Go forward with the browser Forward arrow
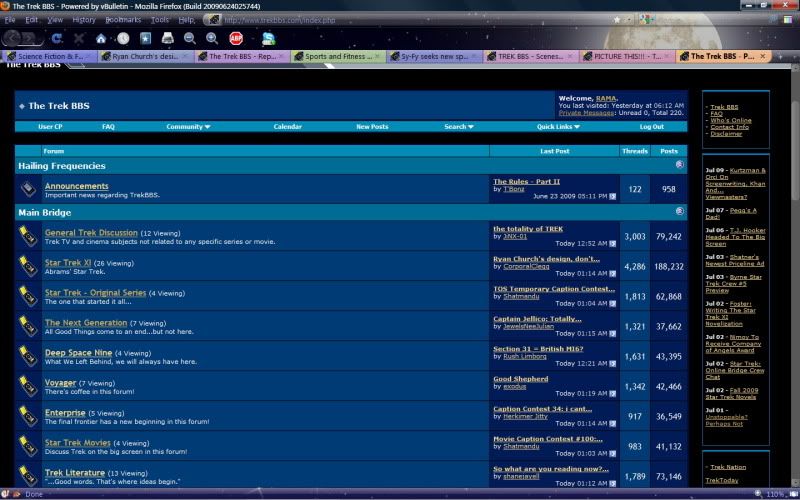The height and width of the screenshot is (500, 800). coord(30,38)
